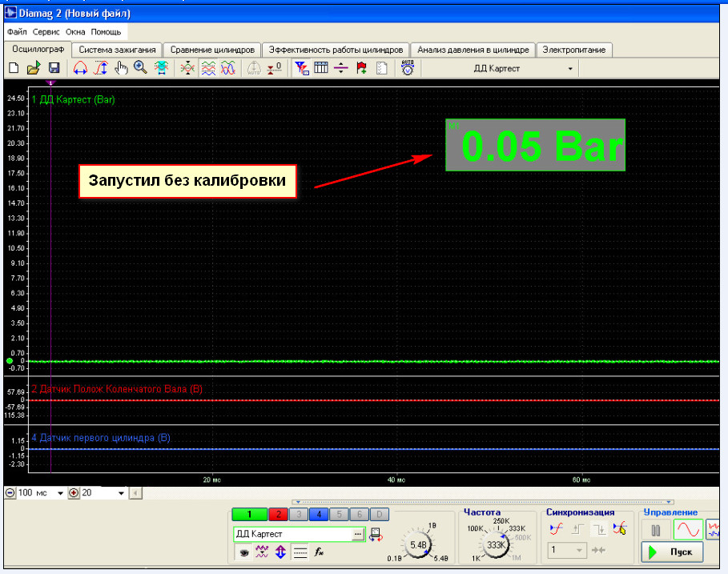This screenshot has width=728, height=574.
Task: Click the minus zoom-out icon by 100 мс
Action: (x=10, y=493)
